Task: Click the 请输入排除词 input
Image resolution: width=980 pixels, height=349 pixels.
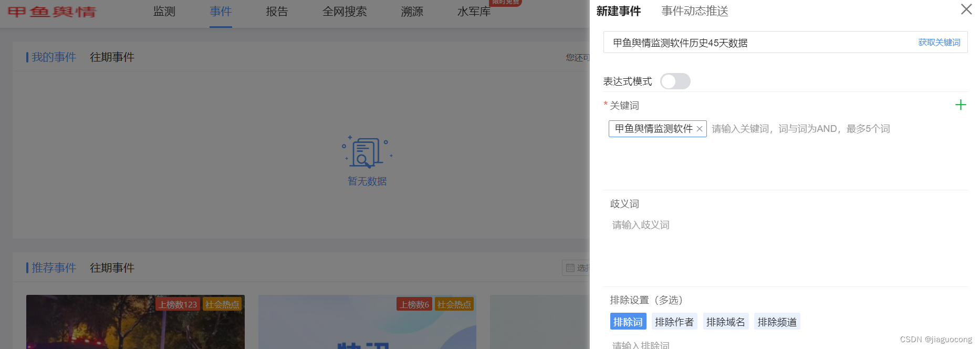Action: (x=641, y=345)
